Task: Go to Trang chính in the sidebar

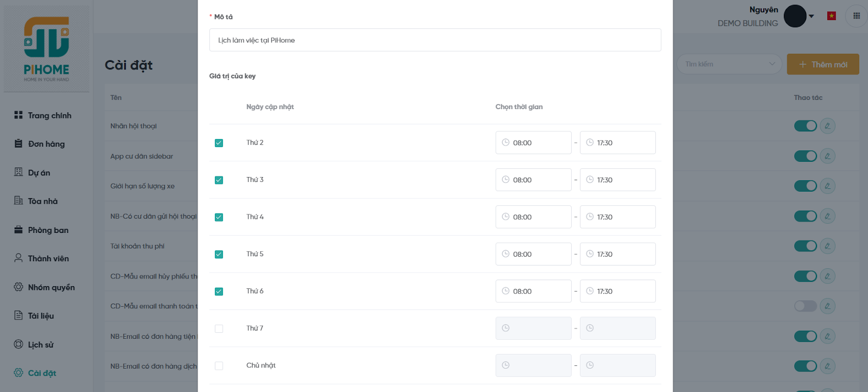Action: (x=49, y=116)
